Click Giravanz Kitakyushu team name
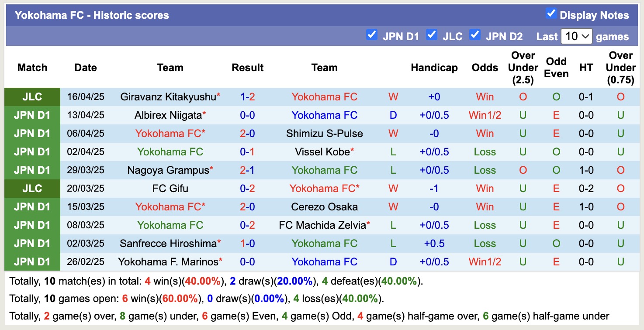The height and width of the screenshot is (330, 644). pyautogui.click(x=167, y=96)
